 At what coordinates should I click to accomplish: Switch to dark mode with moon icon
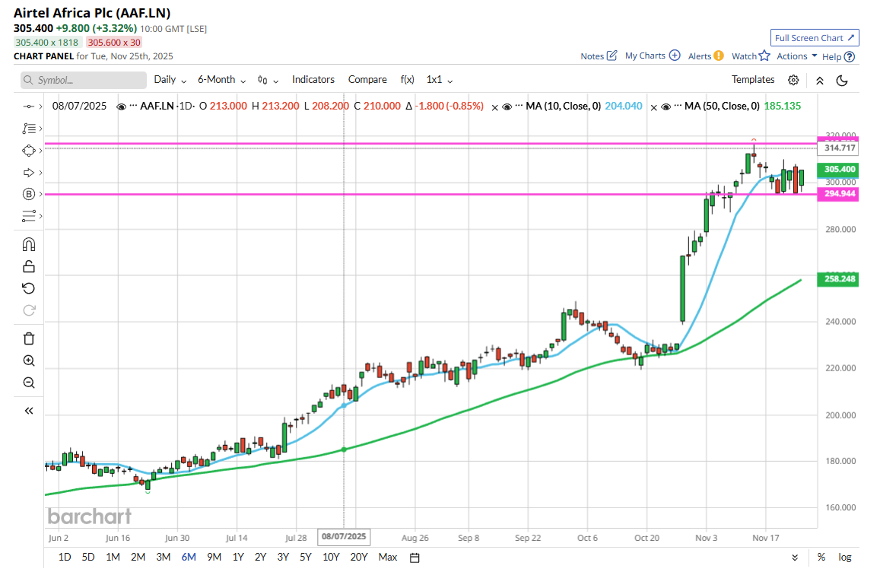[x=842, y=80]
